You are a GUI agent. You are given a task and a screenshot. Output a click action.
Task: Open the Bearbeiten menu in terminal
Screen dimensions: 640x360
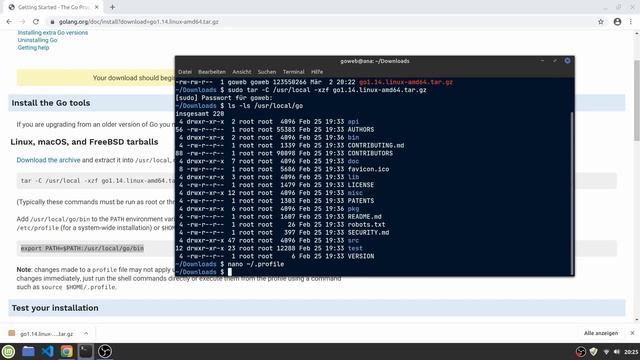click(212, 72)
